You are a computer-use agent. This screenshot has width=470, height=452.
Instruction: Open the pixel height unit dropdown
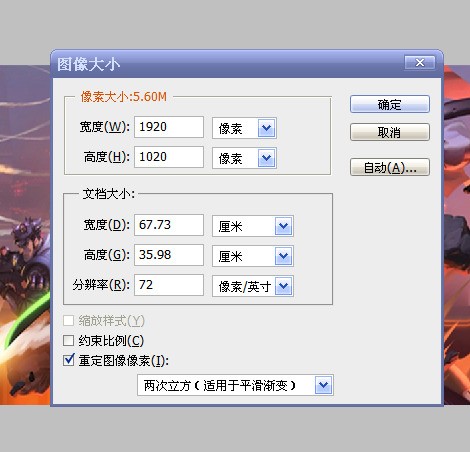click(x=244, y=158)
